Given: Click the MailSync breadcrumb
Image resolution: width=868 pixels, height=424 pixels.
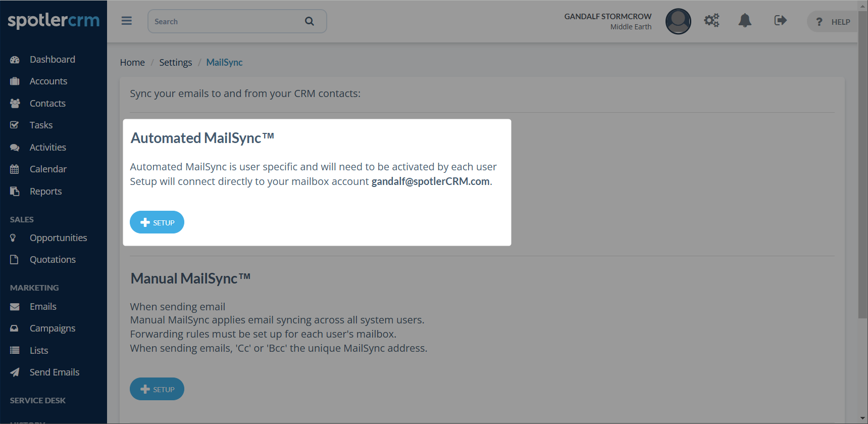Looking at the screenshot, I should point(224,62).
